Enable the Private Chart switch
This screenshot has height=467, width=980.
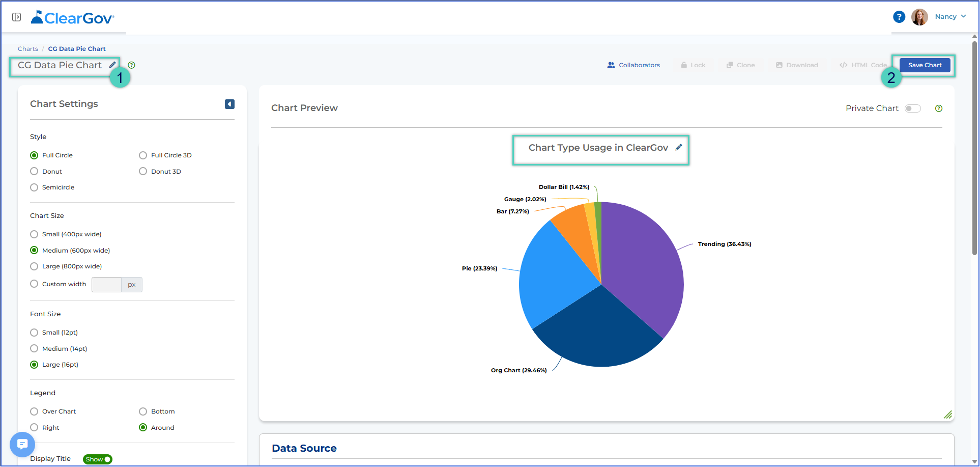tap(913, 108)
